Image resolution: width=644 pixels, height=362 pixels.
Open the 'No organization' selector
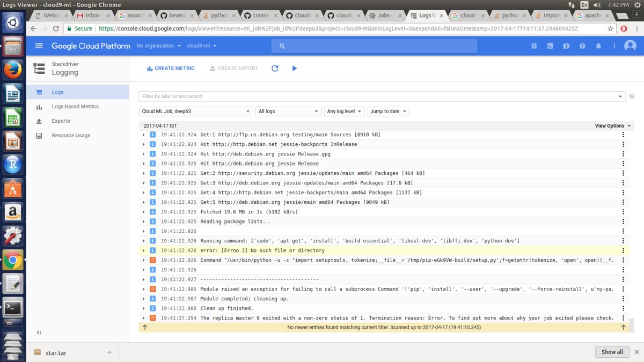(x=158, y=46)
